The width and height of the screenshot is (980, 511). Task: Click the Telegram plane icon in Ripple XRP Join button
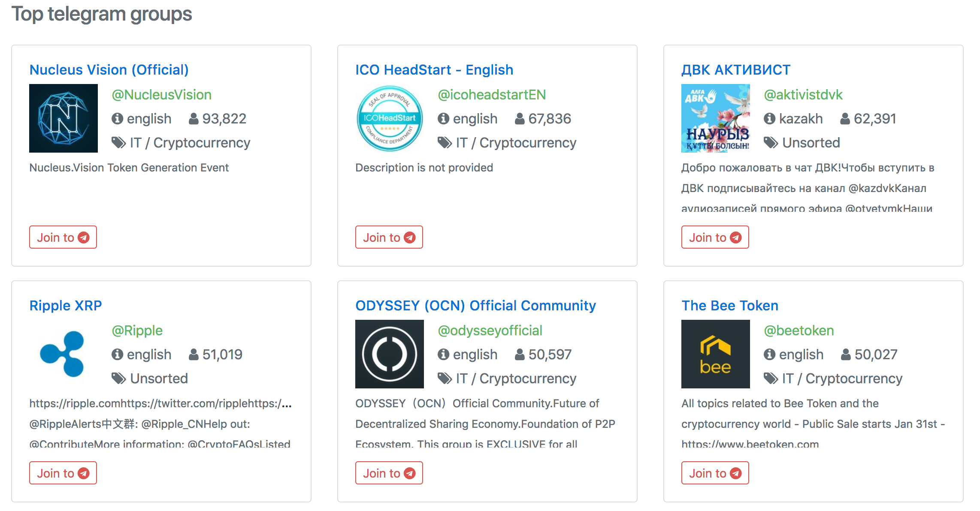[84, 473]
